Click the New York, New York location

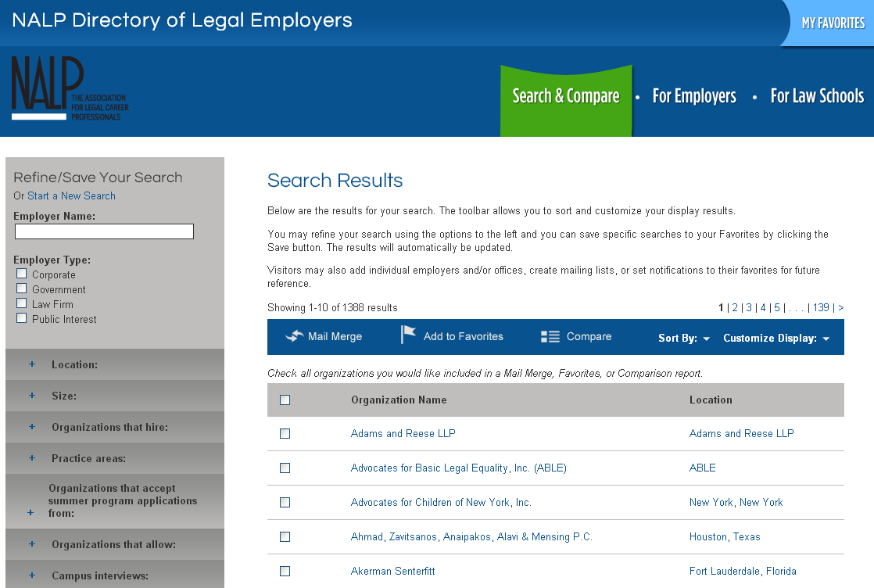tap(736, 503)
